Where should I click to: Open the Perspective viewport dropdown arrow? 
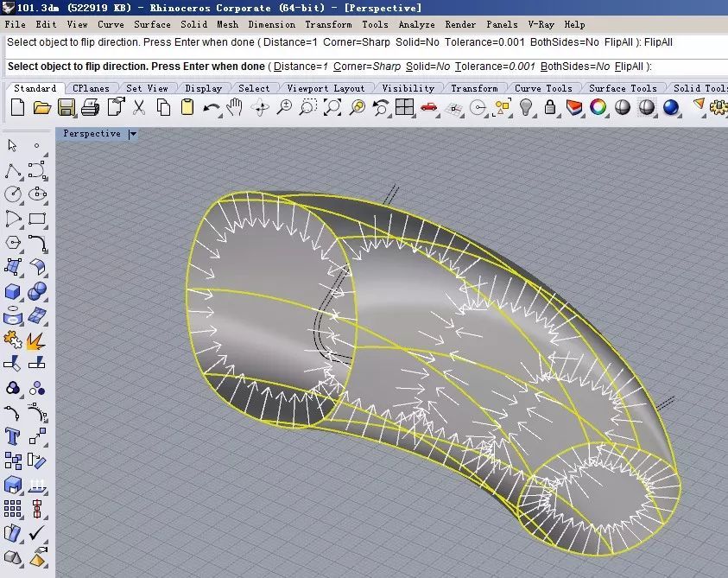[132, 134]
